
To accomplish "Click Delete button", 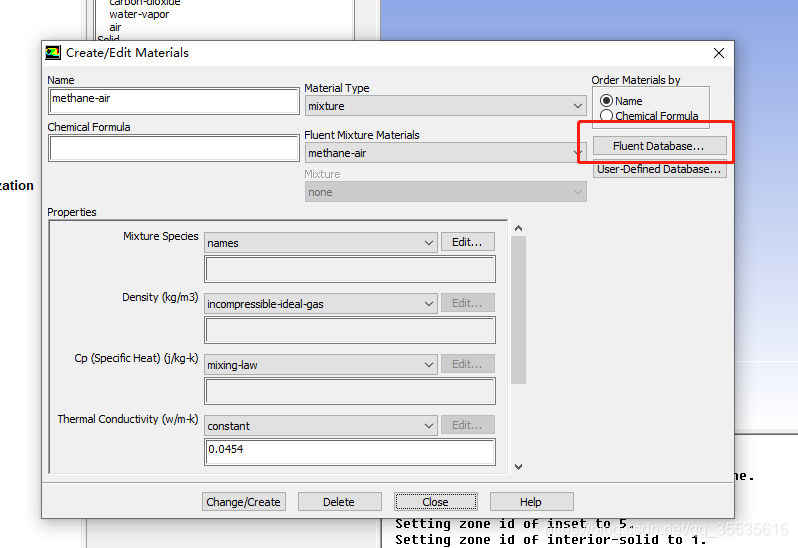I will (339, 502).
